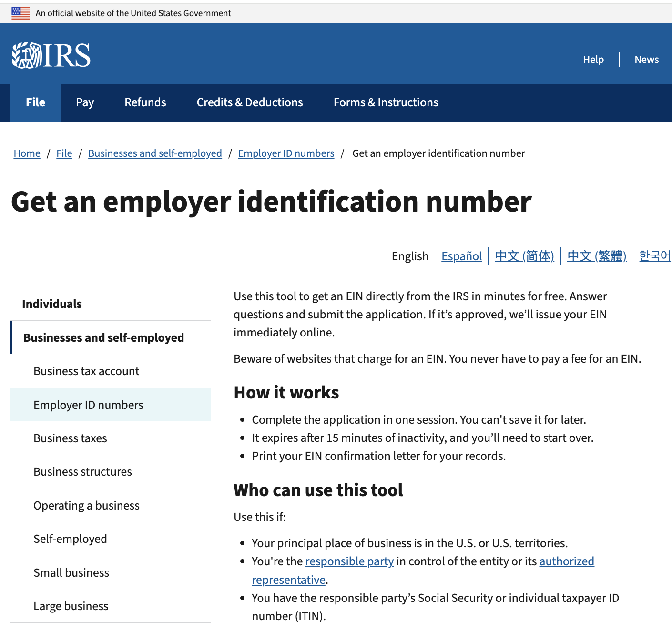Open Employer ID numbers breadcrumb link
Image resolution: width=672 pixels, height=632 pixels.
(x=286, y=153)
